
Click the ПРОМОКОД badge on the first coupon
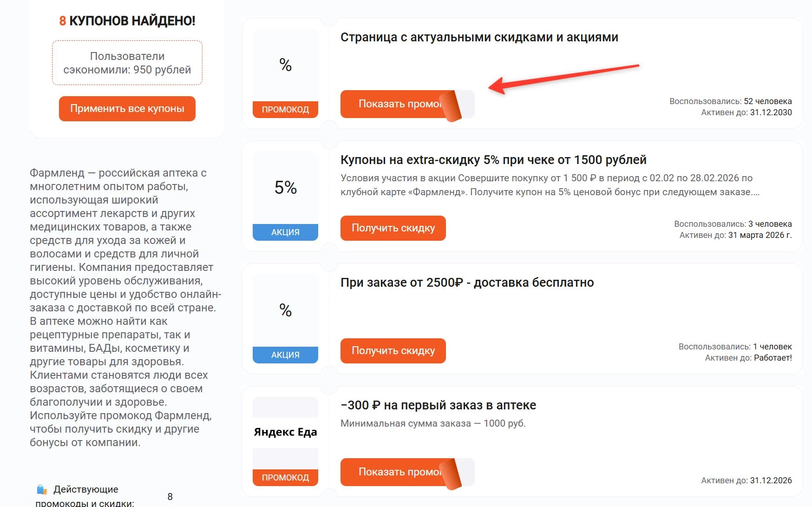[x=285, y=110]
